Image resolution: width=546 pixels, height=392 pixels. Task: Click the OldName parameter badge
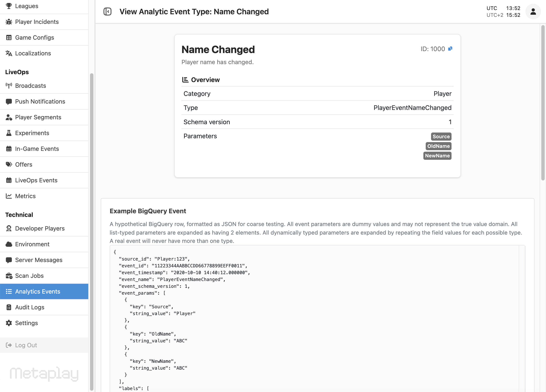coord(438,146)
